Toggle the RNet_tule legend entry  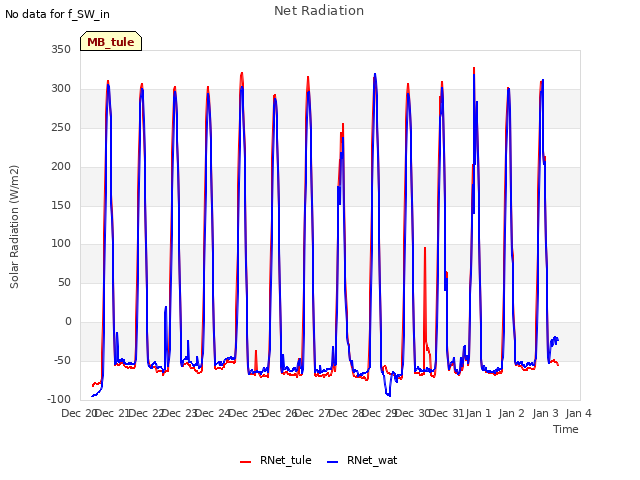pos(276,460)
